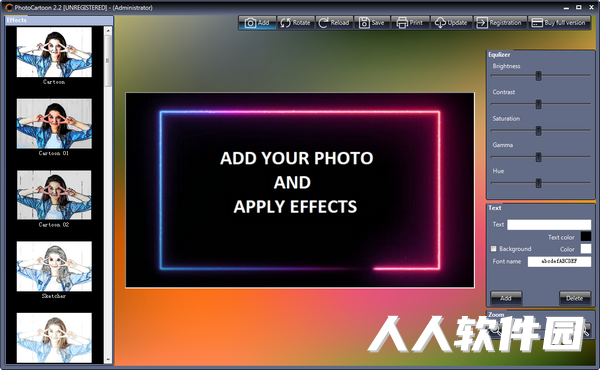Reload the photo with the Reload icon
Image resolution: width=600 pixels, height=370 pixels.
(x=323, y=23)
